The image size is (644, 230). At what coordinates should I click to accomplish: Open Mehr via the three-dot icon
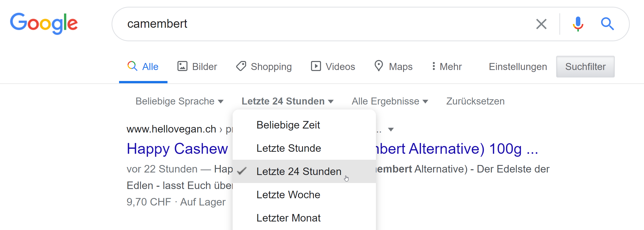(434, 66)
